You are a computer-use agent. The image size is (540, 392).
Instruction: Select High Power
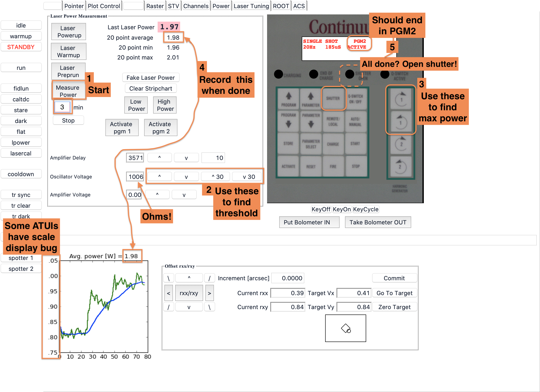(x=165, y=105)
